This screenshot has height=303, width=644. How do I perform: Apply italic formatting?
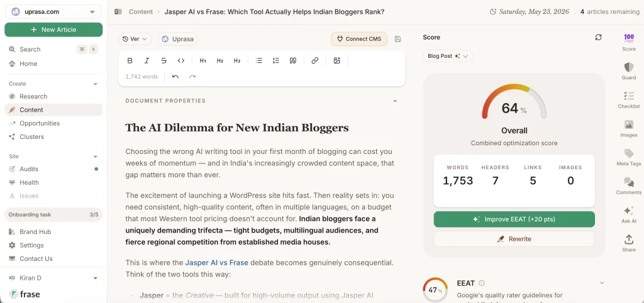click(x=147, y=61)
